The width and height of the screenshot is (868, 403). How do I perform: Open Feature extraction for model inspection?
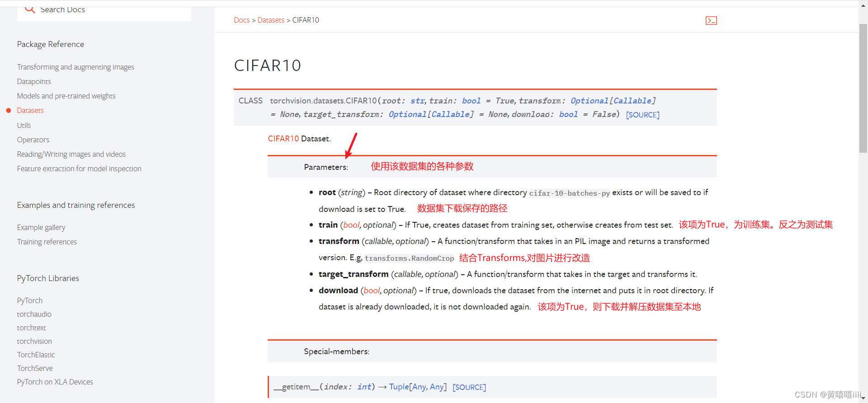79,169
